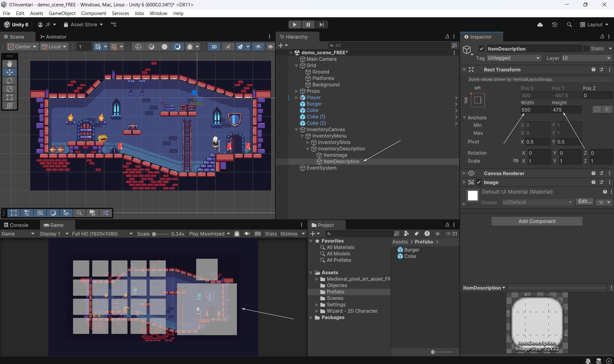Uncheck the ItemDescription active checkbox
The image size is (614, 364).
pos(481,49)
